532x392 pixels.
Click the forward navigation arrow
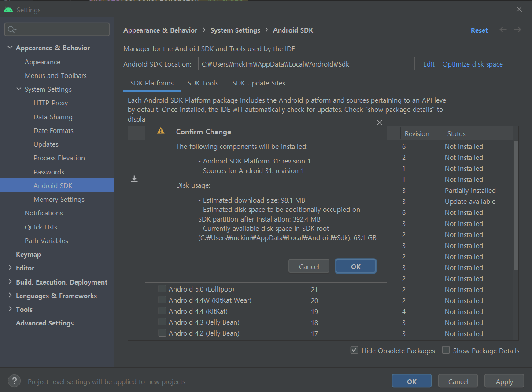pyautogui.click(x=517, y=30)
